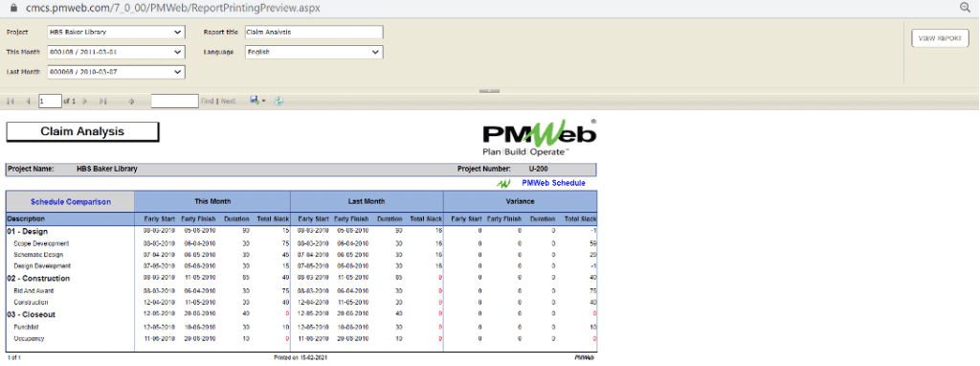Expand the export format dropdown arrow
980x366 pixels.
point(264,101)
